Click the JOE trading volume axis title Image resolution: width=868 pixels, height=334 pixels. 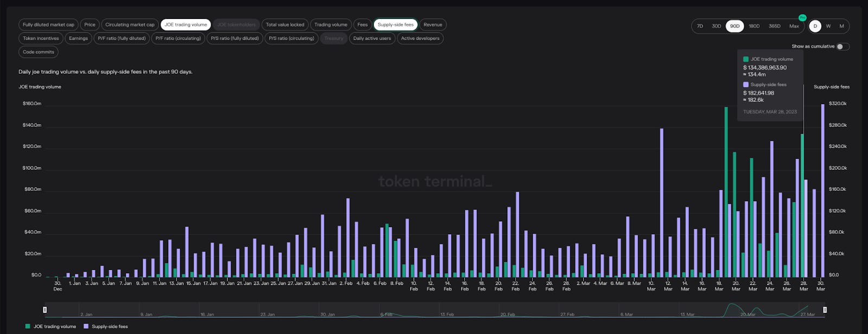(x=40, y=87)
